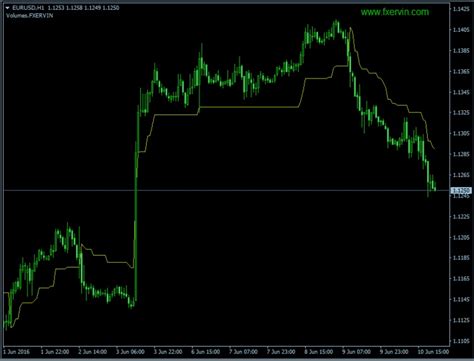Click the 1.1365 price axis label

point(461,71)
